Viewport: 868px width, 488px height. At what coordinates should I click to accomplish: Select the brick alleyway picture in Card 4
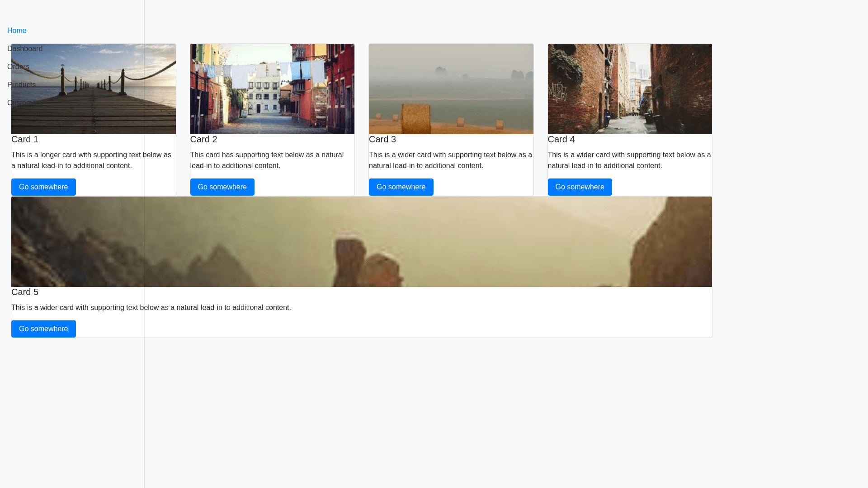tap(630, 89)
